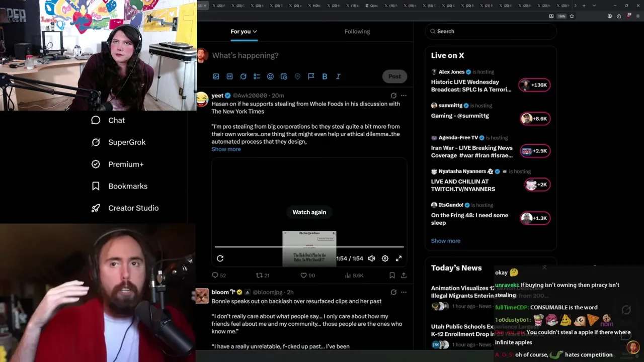
Task: Toggle bold text formatting in composer
Action: (x=325, y=76)
